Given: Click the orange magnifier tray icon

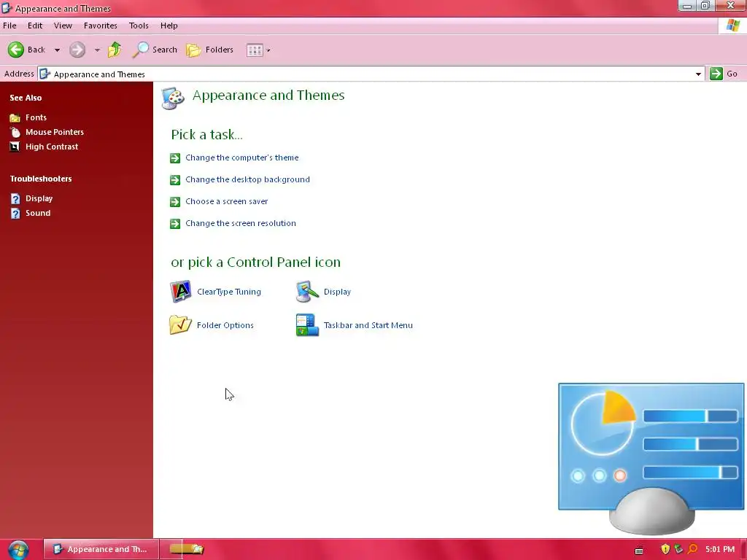Looking at the screenshot, I should [692, 549].
